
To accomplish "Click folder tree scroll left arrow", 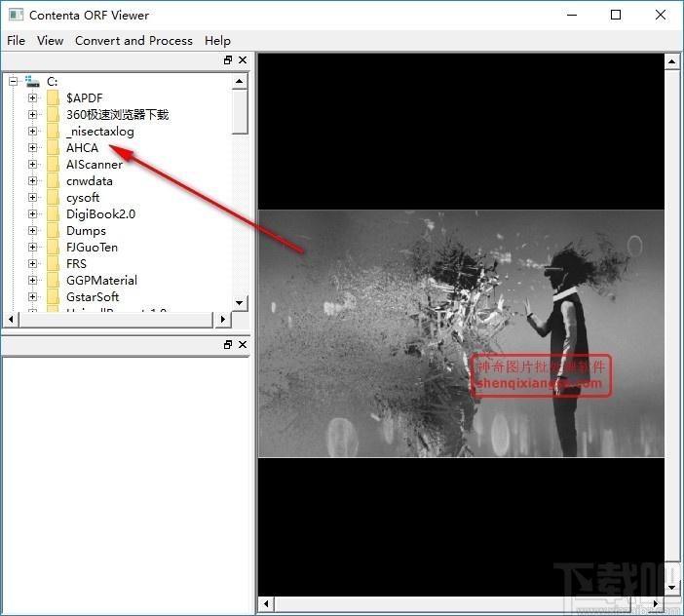I will click(x=11, y=320).
